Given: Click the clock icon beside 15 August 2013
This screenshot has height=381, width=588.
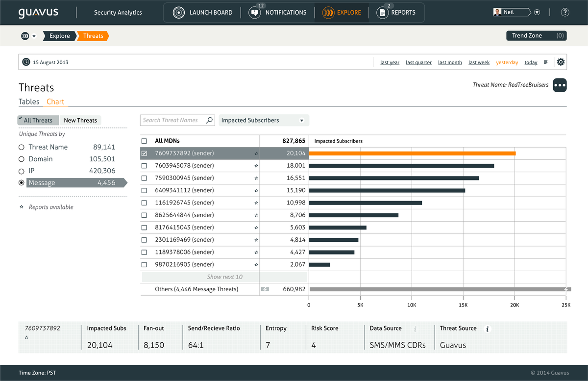Looking at the screenshot, I should [x=26, y=62].
